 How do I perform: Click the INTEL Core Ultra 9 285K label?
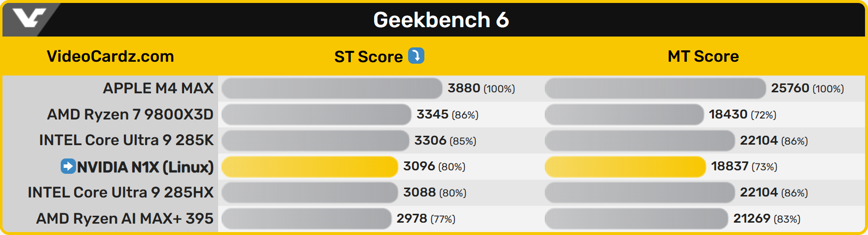click(x=126, y=140)
